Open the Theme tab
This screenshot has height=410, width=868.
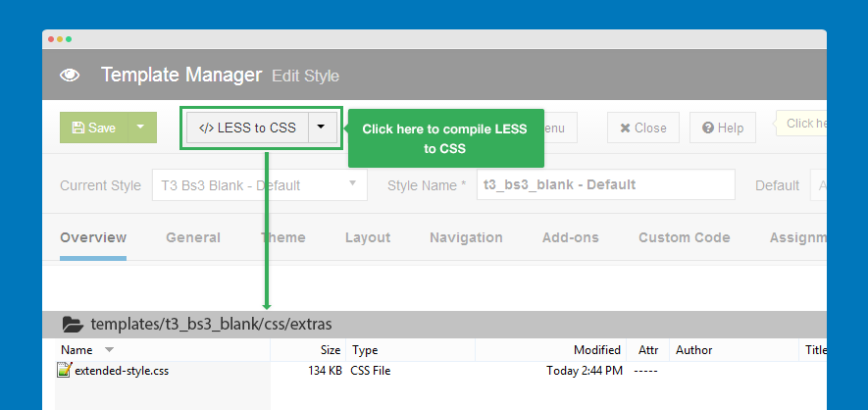(282, 237)
